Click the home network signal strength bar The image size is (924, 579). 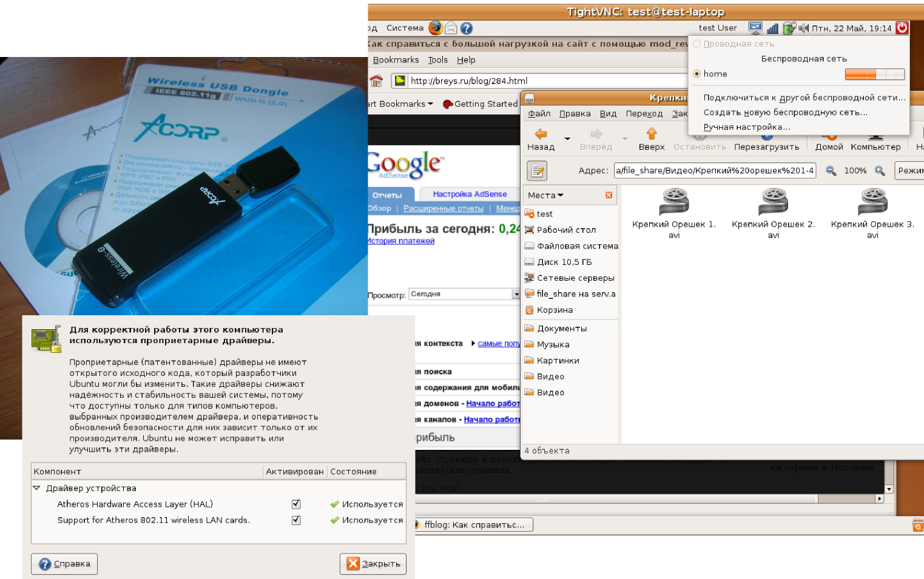pos(874,74)
